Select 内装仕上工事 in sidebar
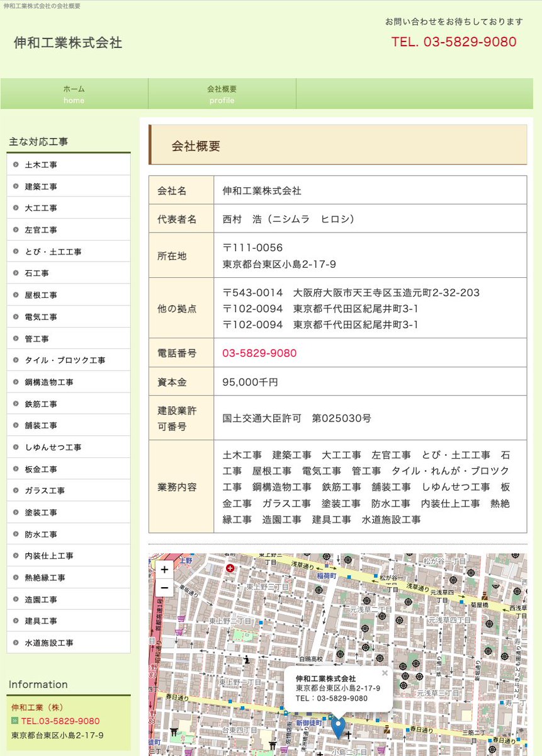 69,556
